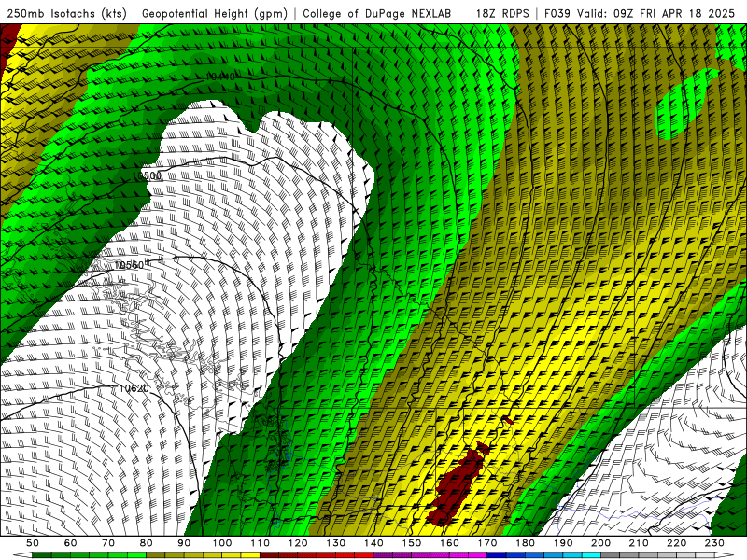747x560 pixels.
Task: Click the 10560 height contour label
Action: click(129, 265)
